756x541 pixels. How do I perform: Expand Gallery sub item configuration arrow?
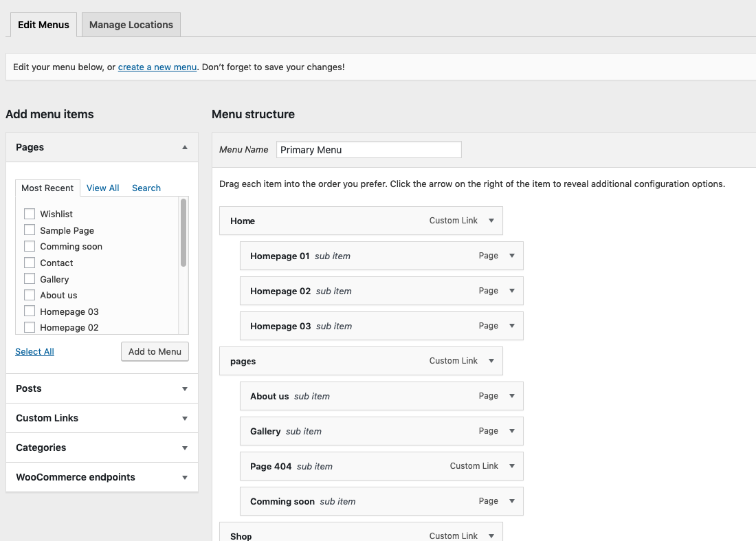click(x=512, y=431)
